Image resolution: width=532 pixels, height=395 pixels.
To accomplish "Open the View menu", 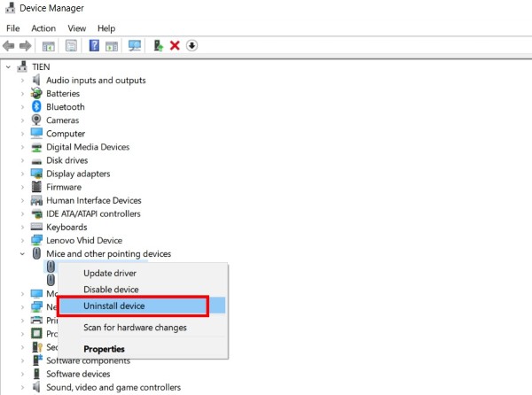I will click(76, 28).
